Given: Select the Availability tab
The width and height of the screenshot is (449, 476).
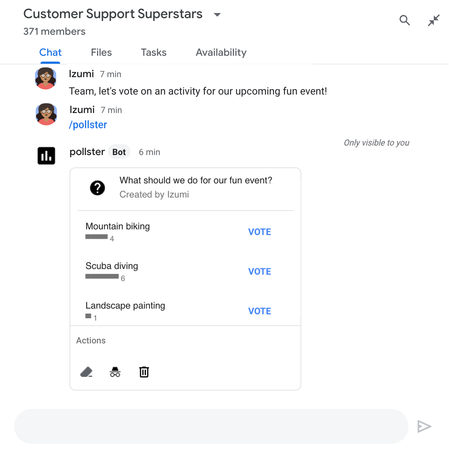Looking at the screenshot, I should point(221,53).
